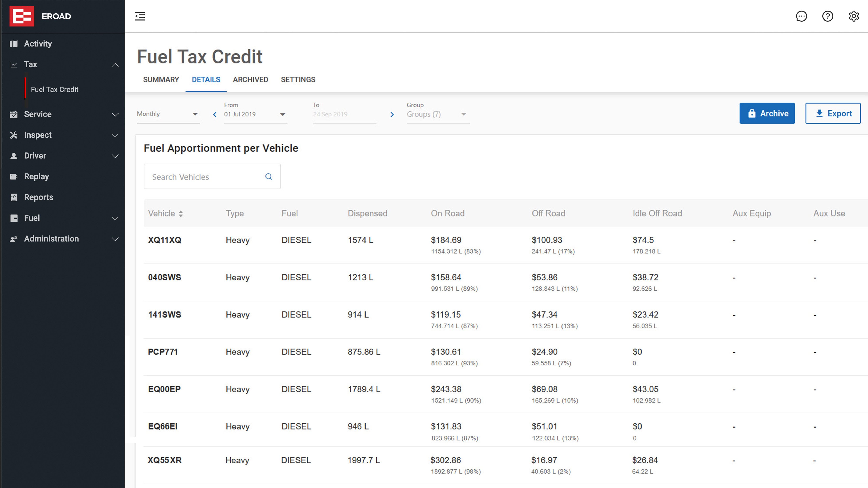
Task: Select vehicle XQ11XQ
Action: 164,240
